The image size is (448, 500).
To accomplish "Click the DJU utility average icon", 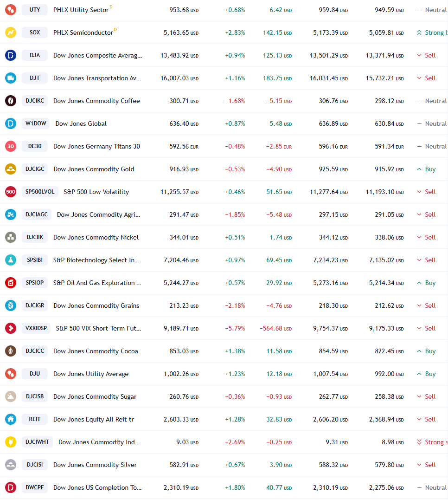I will click(x=11, y=374).
